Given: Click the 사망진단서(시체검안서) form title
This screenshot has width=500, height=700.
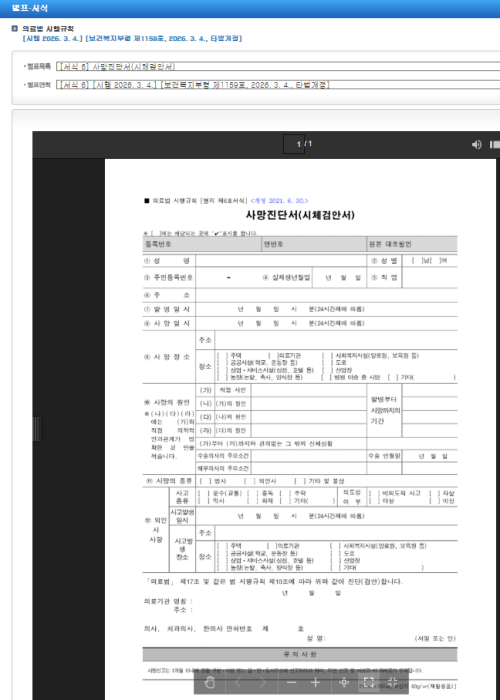Looking at the screenshot, I should pyautogui.click(x=300, y=216).
